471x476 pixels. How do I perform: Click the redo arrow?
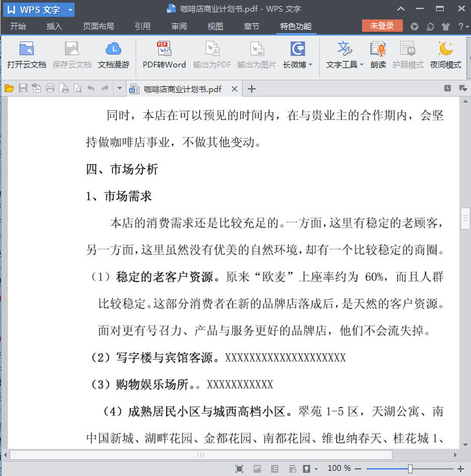point(104,88)
